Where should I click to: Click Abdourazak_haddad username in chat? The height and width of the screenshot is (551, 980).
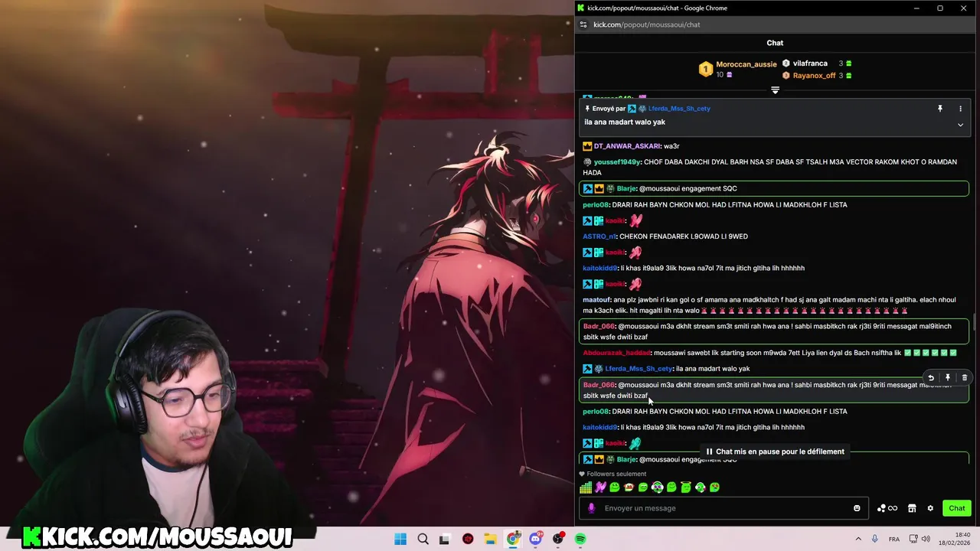616,353
